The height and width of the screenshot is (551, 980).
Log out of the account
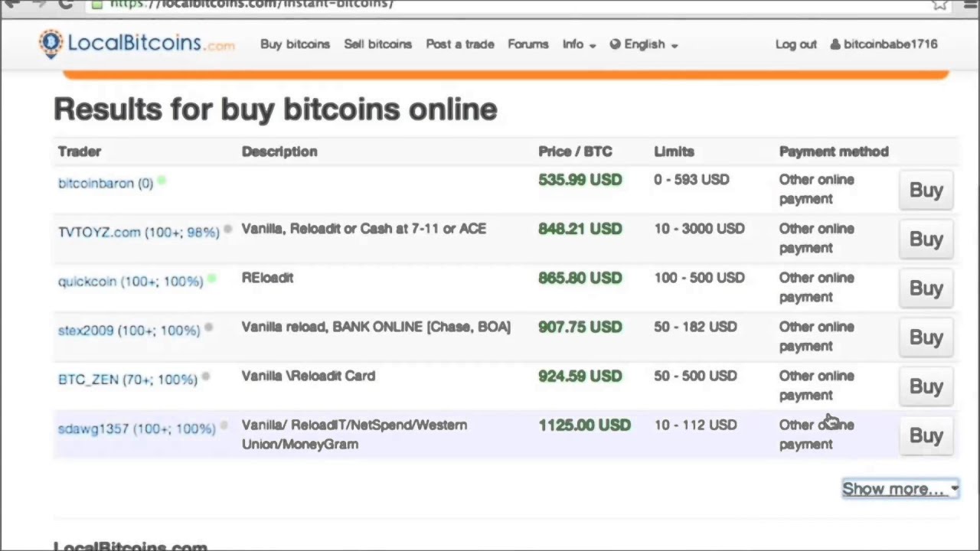[x=795, y=44]
